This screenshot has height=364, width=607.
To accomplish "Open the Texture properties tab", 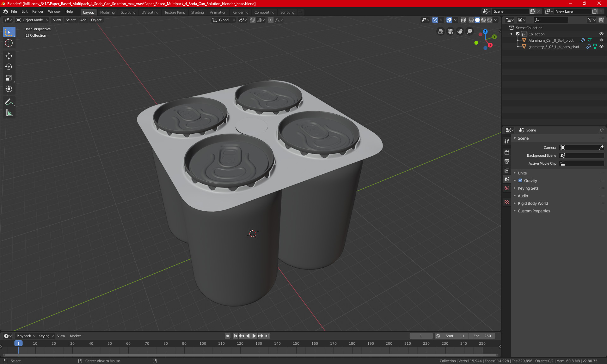I will tap(507, 202).
